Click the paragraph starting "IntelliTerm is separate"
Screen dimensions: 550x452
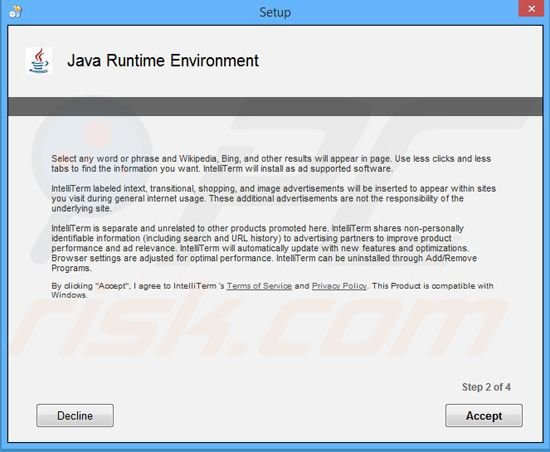point(264,248)
